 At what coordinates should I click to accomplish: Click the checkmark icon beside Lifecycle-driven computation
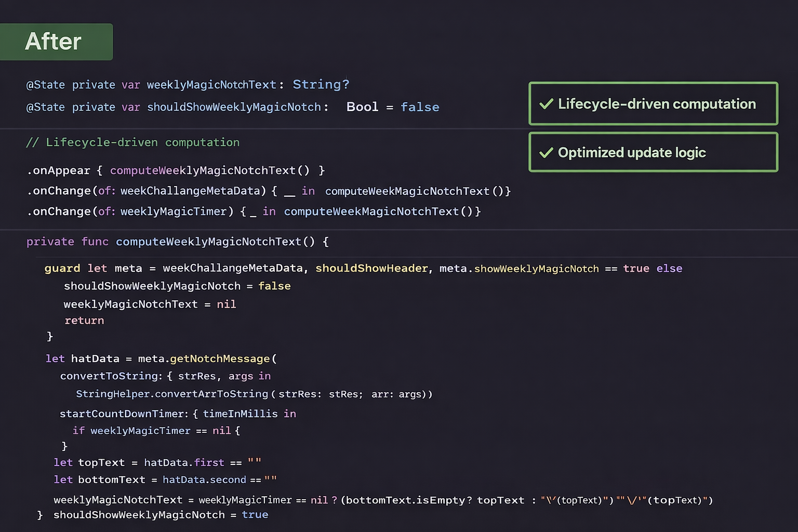546,104
